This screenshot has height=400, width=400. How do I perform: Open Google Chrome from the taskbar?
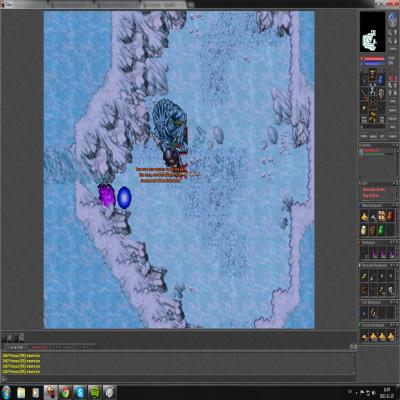[x=66, y=393]
